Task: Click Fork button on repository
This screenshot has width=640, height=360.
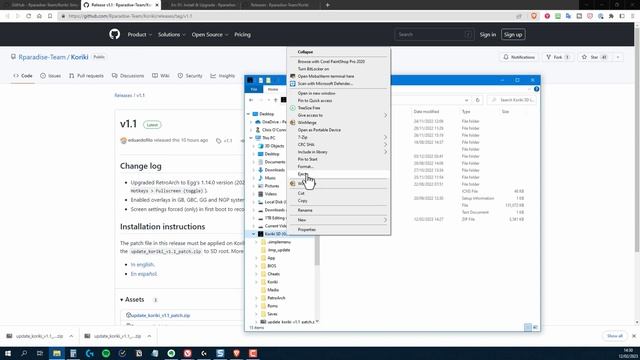Action: 558,57
